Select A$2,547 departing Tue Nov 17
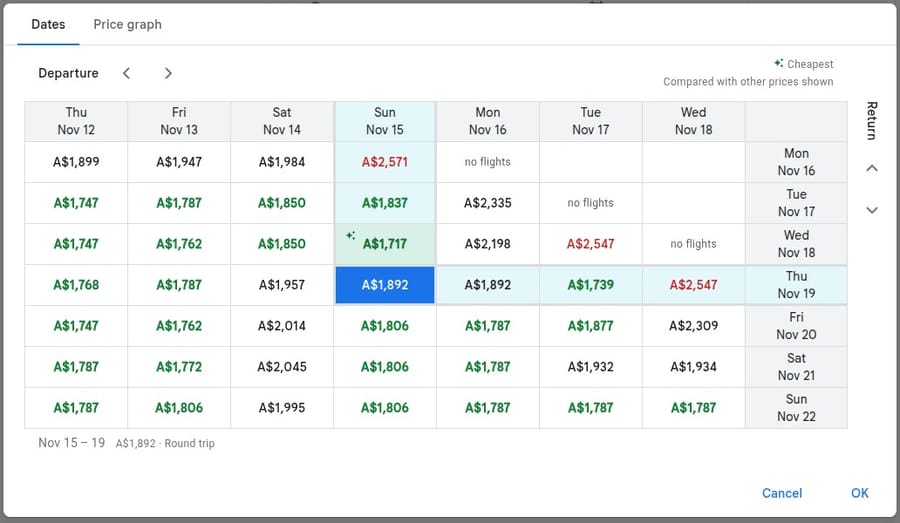The width and height of the screenshot is (900, 523). pos(590,243)
